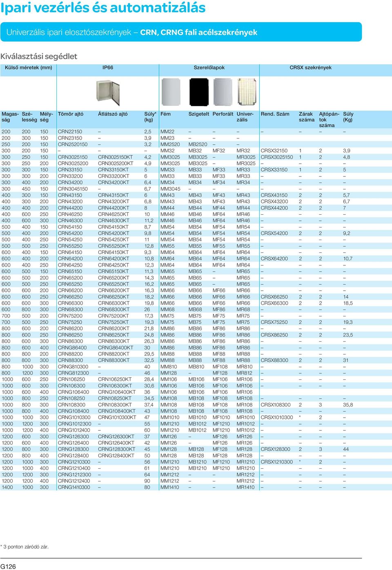This screenshot has width=392, height=570.
Task: Click the 'CRSX szekrények' column group header
Action: [x=310, y=67]
